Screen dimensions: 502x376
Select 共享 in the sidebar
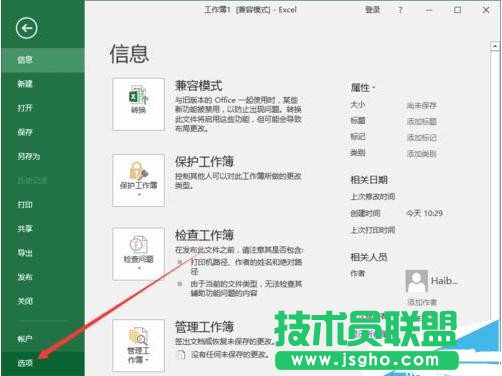click(x=43, y=229)
